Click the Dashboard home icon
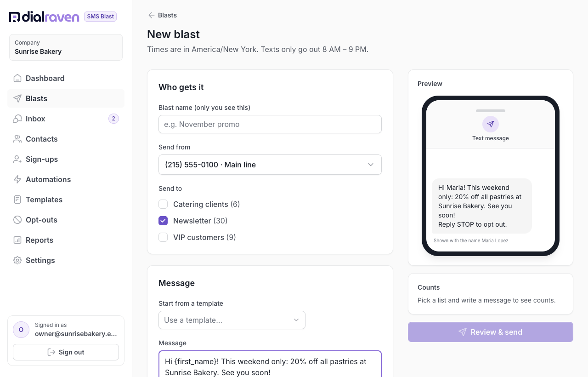Screen dimensions: 588x377 tap(17, 78)
